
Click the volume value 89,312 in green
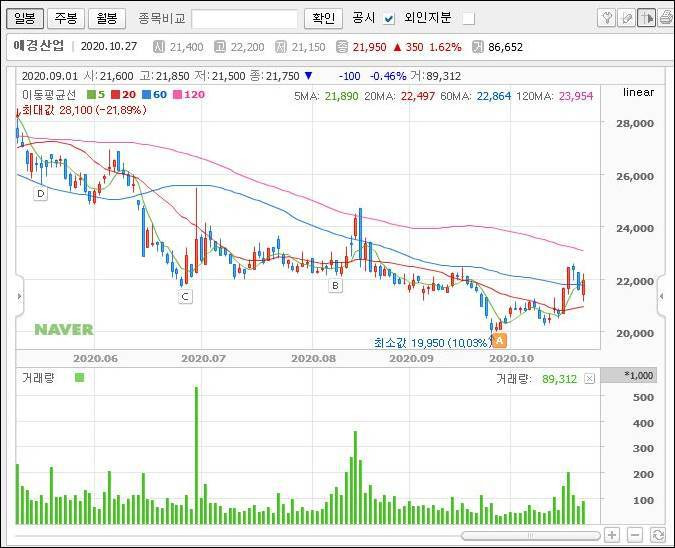[x=559, y=379]
